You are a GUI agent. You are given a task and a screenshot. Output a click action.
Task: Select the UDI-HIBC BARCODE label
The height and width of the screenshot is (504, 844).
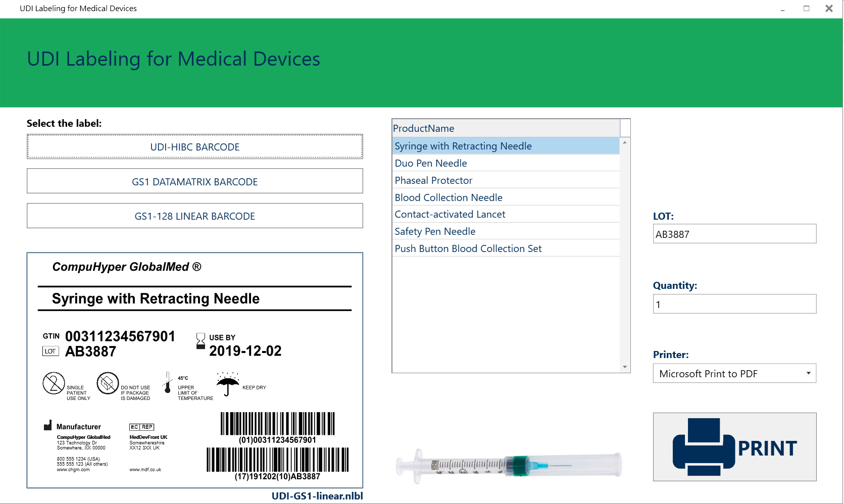coord(194,147)
